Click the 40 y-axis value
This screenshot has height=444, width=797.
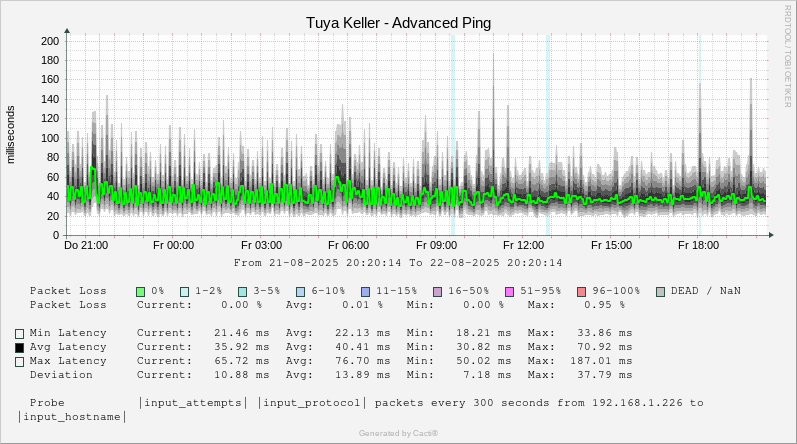[53, 197]
